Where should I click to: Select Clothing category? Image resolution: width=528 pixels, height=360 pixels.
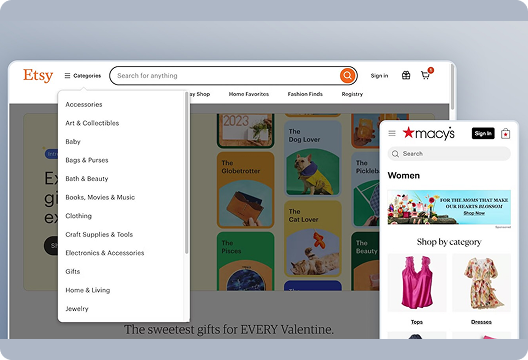78,216
